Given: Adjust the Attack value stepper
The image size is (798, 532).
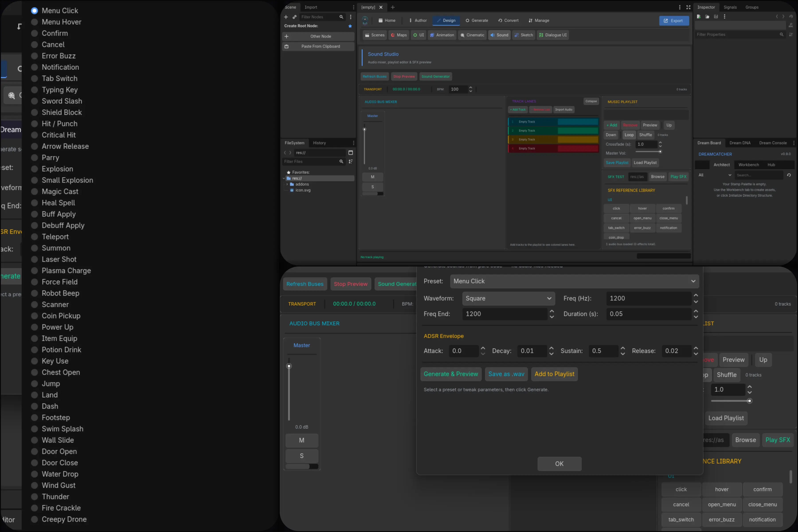Looking at the screenshot, I should (483, 351).
